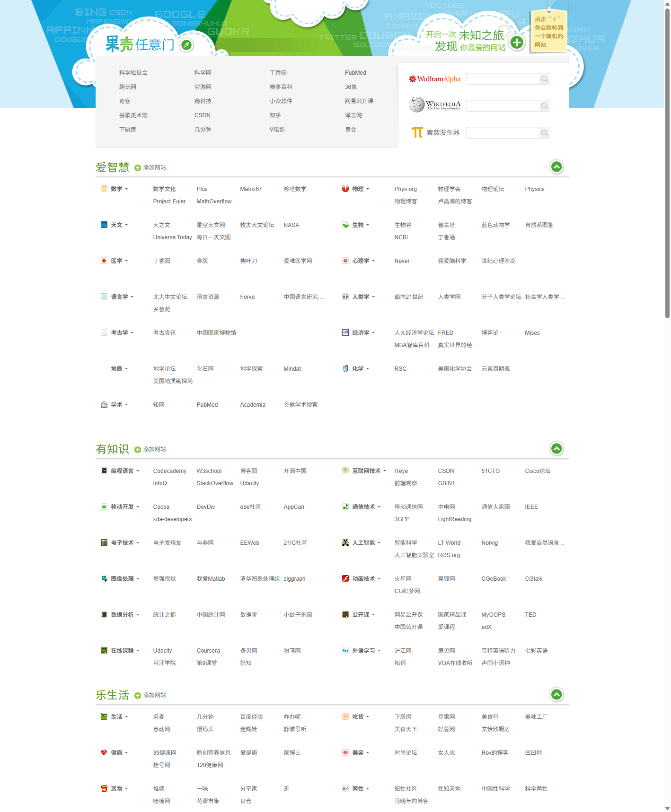Click the vertical page scrollbar thumb

tap(667, 161)
